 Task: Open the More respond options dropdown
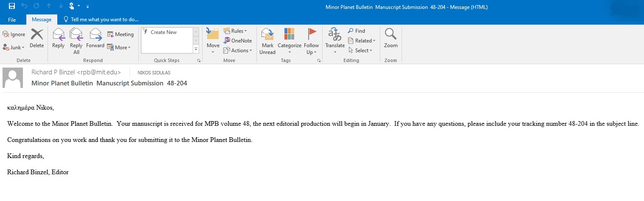[x=119, y=47]
